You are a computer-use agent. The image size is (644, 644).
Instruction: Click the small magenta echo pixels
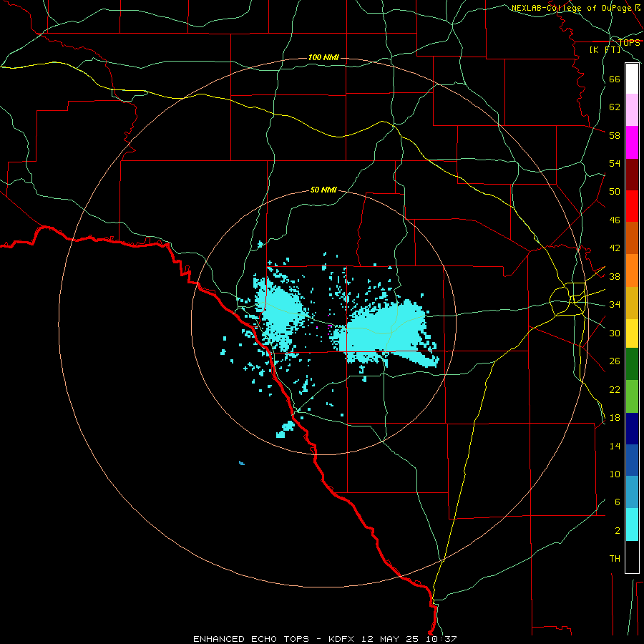pos(329,326)
